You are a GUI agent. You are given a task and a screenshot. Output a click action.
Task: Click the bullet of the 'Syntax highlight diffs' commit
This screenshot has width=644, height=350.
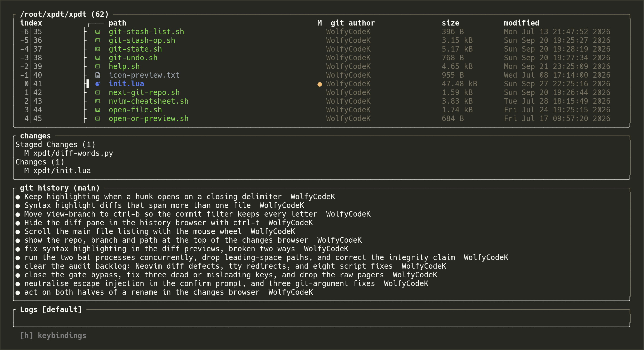[18, 206]
